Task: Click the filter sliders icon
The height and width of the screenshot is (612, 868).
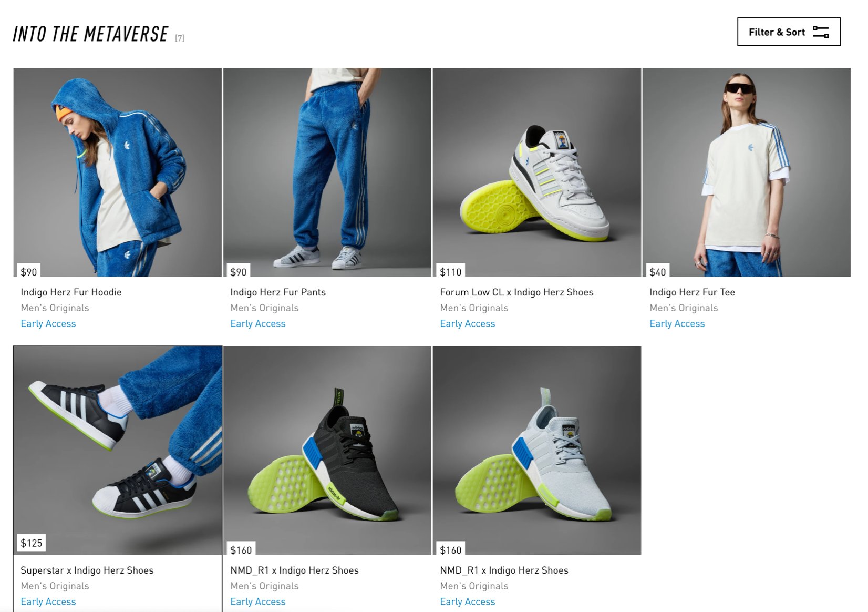Action: (x=820, y=32)
